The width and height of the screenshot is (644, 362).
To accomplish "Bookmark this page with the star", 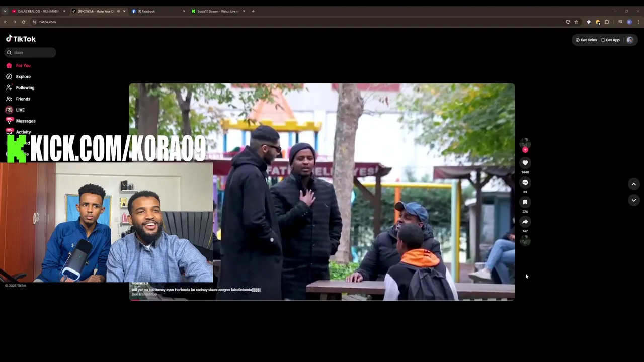I will pyautogui.click(x=576, y=22).
